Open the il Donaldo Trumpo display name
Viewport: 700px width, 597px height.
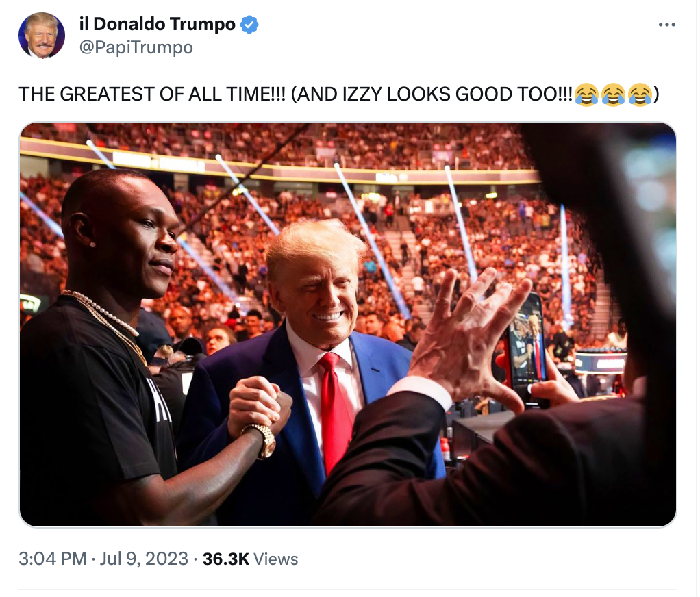click(157, 24)
